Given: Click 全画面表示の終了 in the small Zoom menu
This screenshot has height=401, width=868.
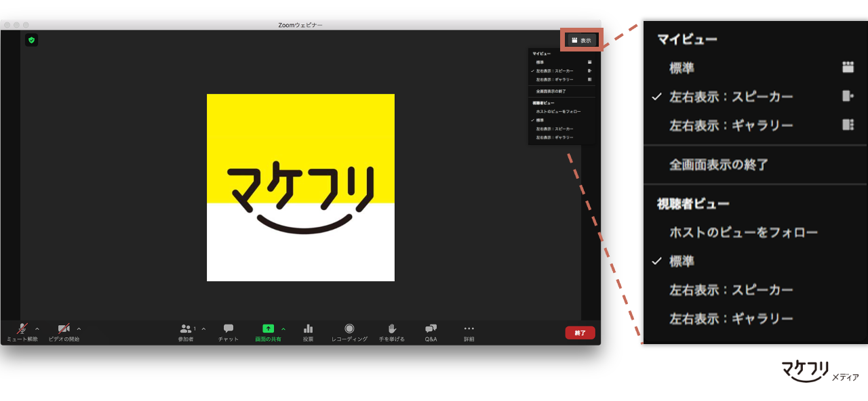Looking at the screenshot, I should click(x=551, y=91).
